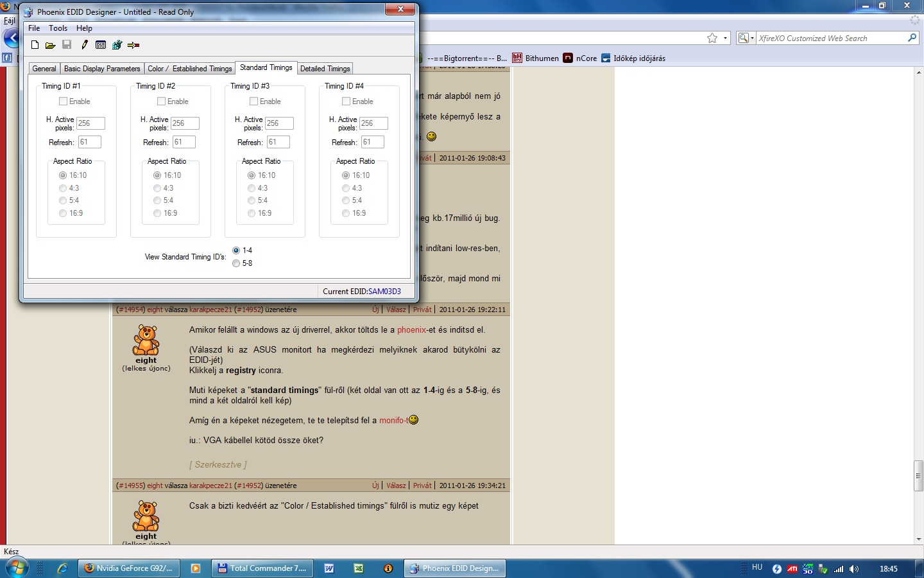Enable the Timing ID #1 checkbox

point(63,101)
